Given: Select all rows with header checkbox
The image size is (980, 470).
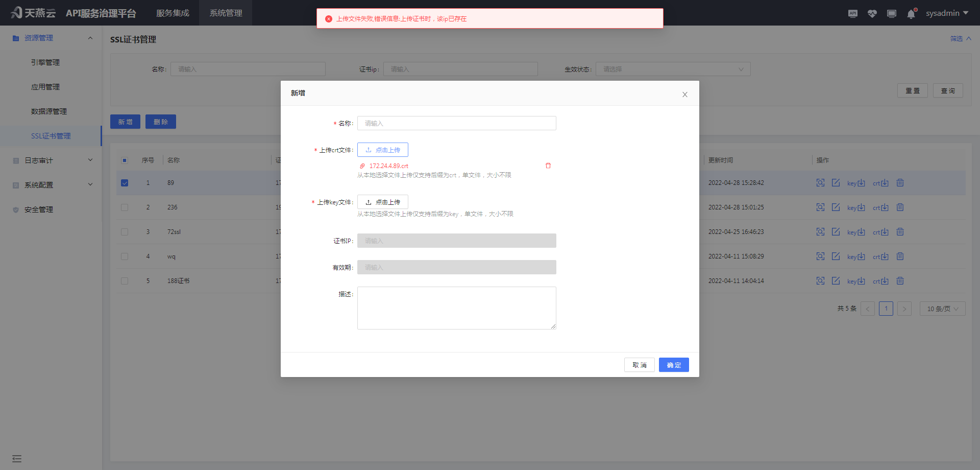Looking at the screenshot, I should (125, 160).
